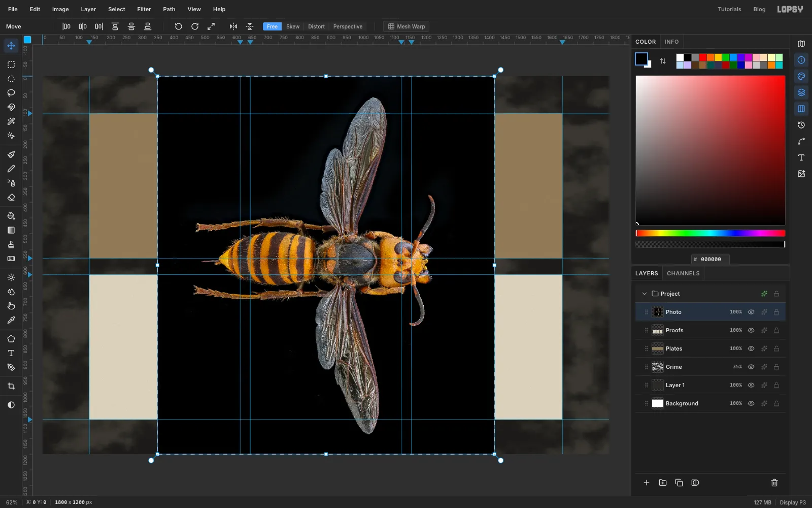
Task: Toggle visibility of the Grime layer
Action: [x=751, y=367]
